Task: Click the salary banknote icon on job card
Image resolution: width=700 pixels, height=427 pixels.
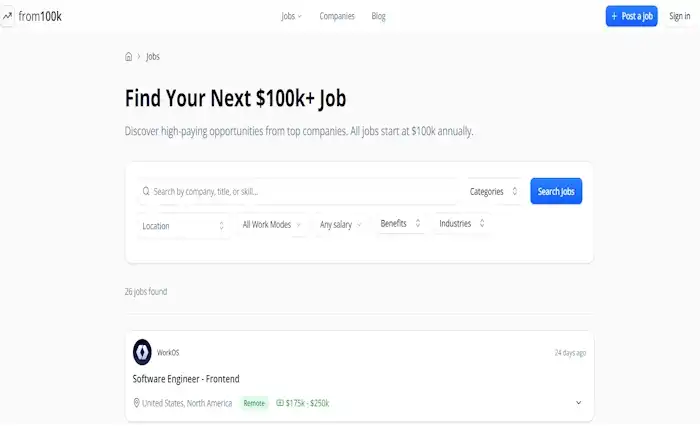Action: point(280,403)
